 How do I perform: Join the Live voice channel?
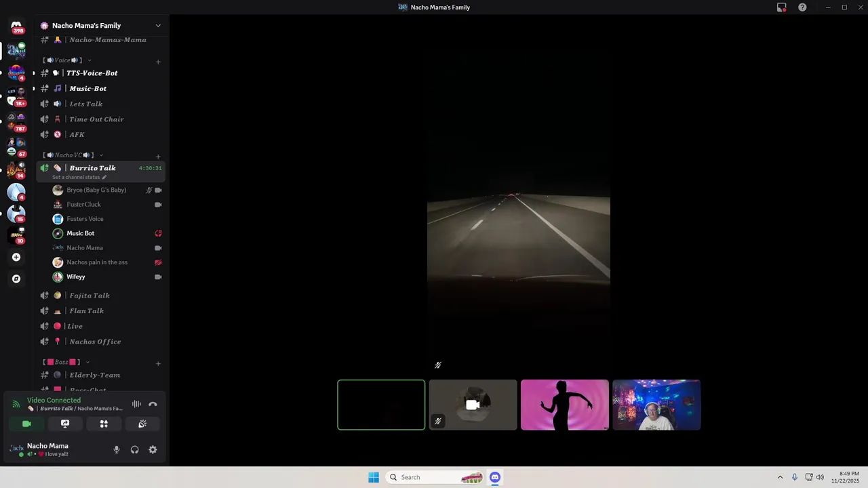(101, 327)
